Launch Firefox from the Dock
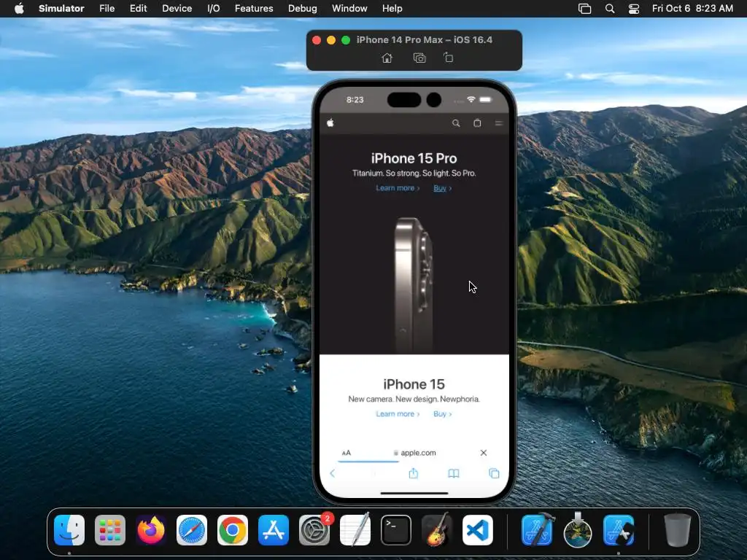This screenshot has height=560, width=747. pos(151,530)
